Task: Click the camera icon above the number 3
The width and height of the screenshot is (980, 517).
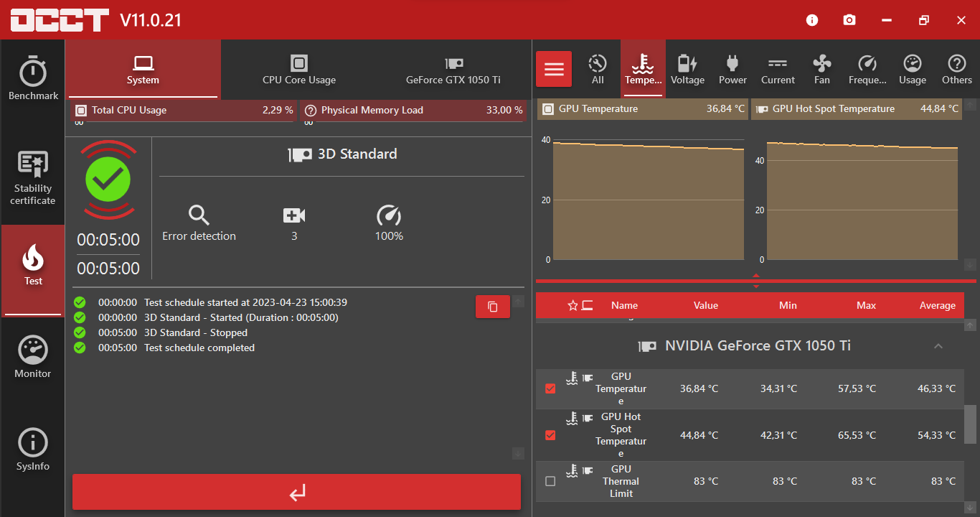Action: point(294,215)
